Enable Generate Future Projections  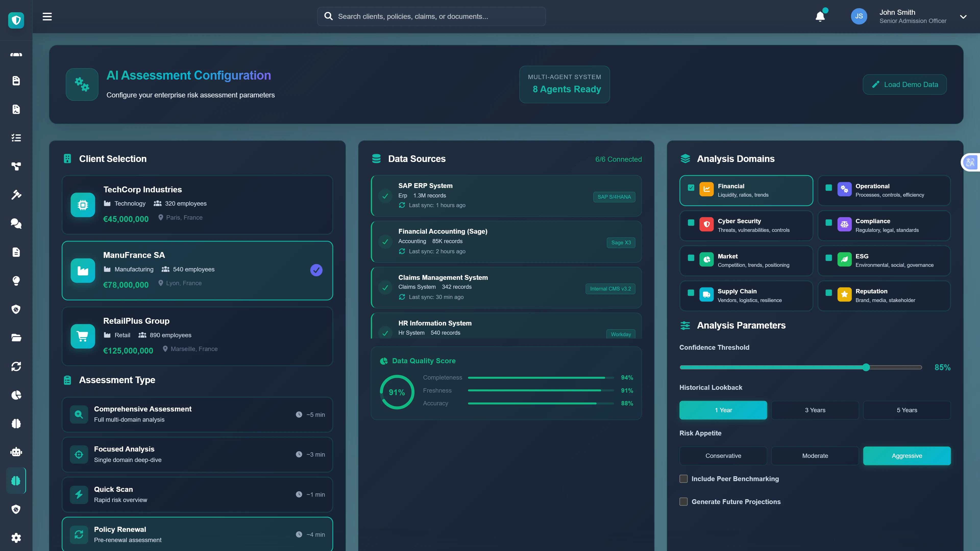click(684, 502)
